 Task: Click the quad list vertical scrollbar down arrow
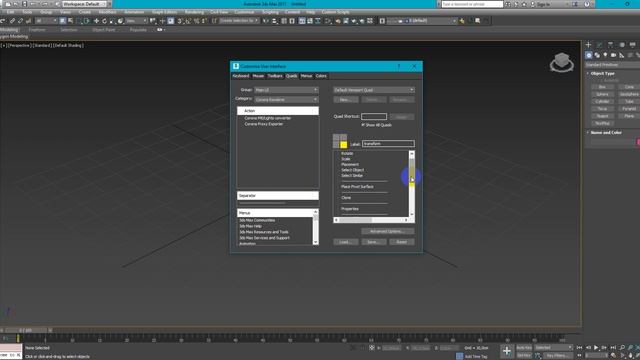click(412, 214)
